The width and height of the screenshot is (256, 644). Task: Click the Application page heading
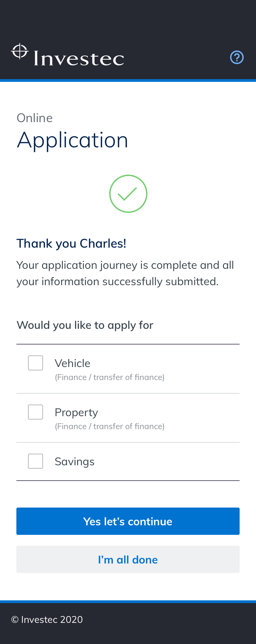point(72,140)
